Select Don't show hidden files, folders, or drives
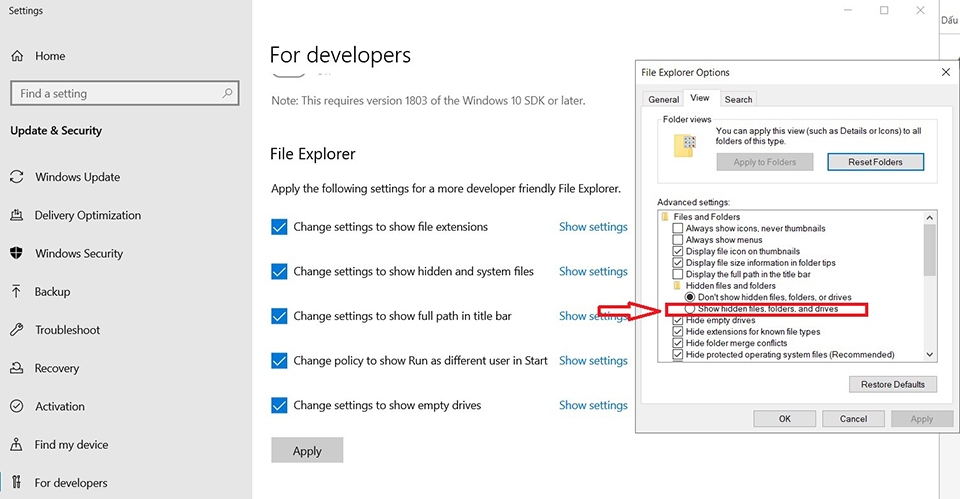Screen dimensions: 960x499 690,297
